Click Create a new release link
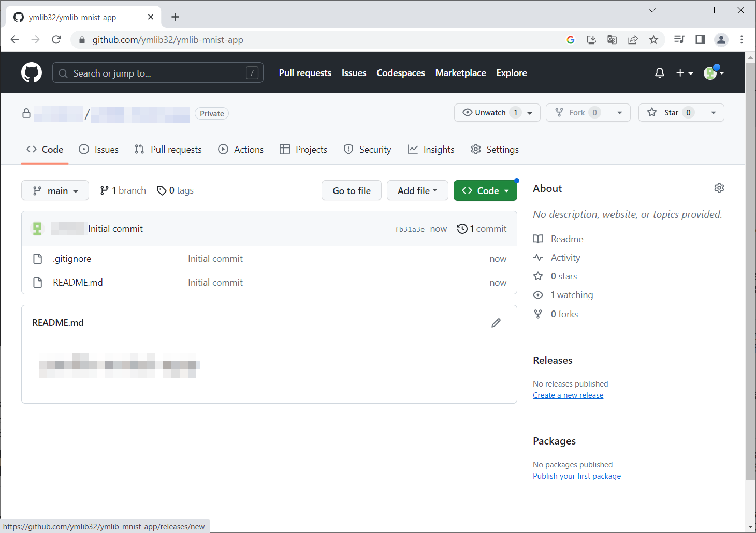 pyautogui.click(x=568, y=395)
